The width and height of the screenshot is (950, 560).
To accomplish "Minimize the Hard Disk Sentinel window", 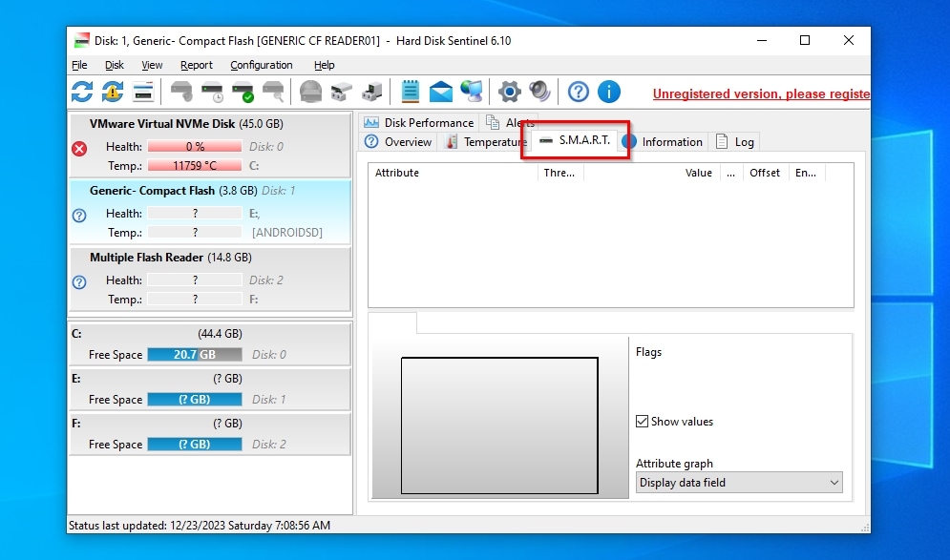I will click(x=762, y=40).
